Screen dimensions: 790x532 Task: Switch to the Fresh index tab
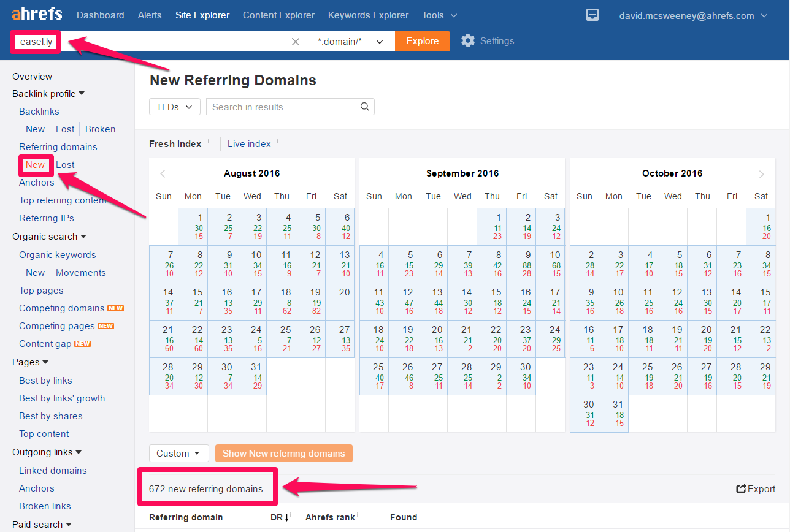pos(175,144)
